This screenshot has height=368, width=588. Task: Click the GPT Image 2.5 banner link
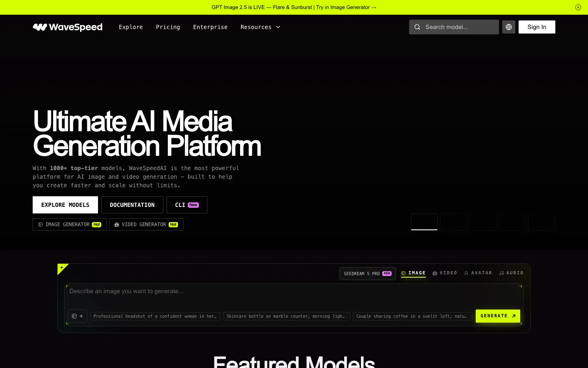tap(294, 7)
